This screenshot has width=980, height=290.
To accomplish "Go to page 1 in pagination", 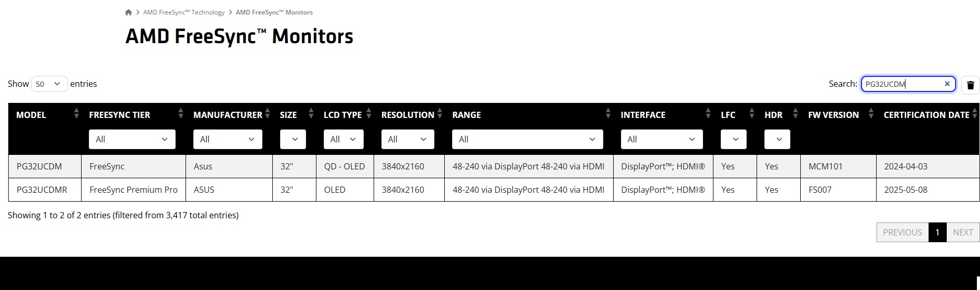I will pos(937,232).
